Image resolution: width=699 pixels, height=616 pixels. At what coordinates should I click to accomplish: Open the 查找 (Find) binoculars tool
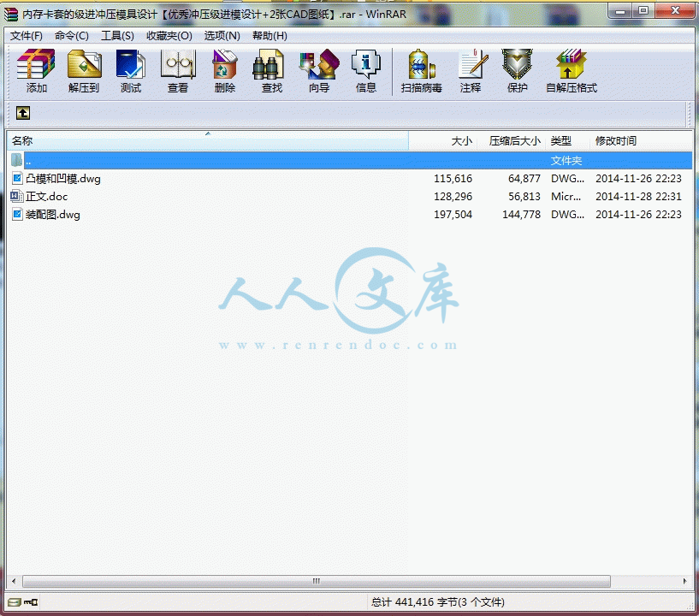coord(271,71)
